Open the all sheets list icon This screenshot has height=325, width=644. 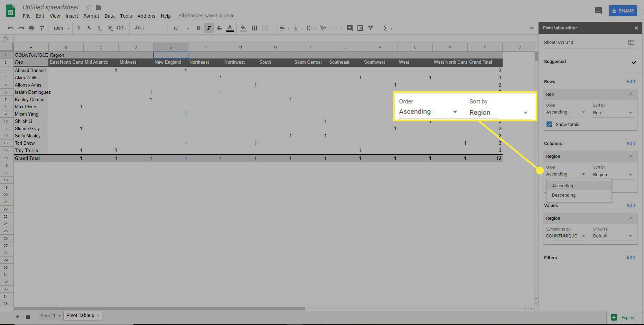tap(28, 317)
